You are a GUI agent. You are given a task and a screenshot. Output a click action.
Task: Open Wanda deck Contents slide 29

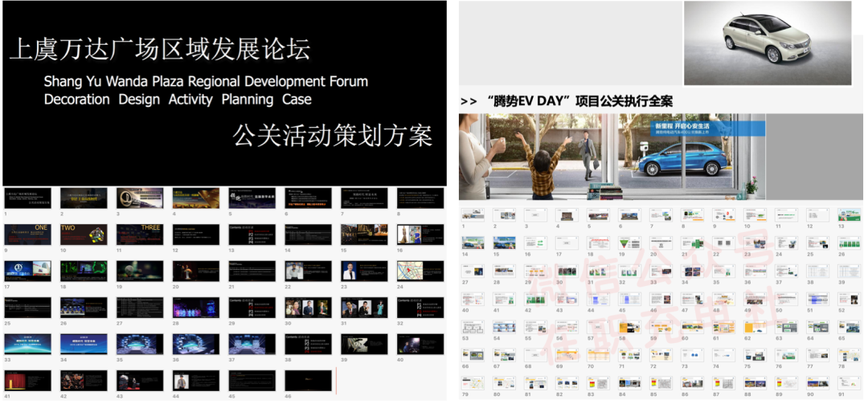pos(252,308)
